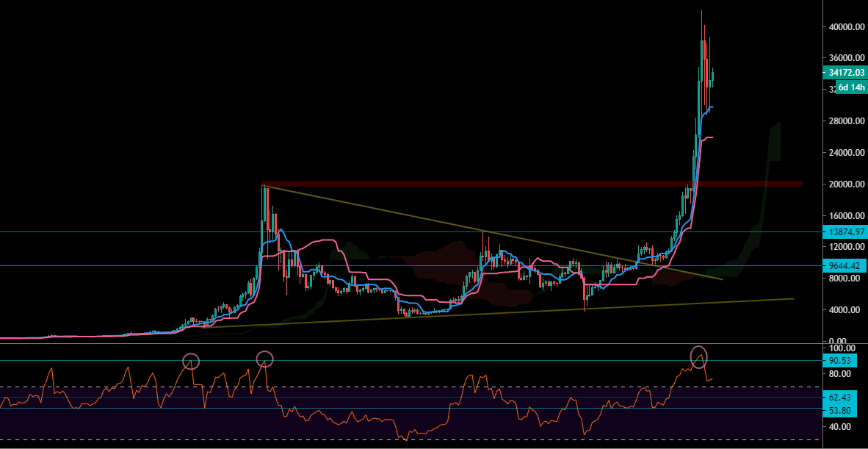Select the dark red horizontal resistance zone

click(514, 183)
